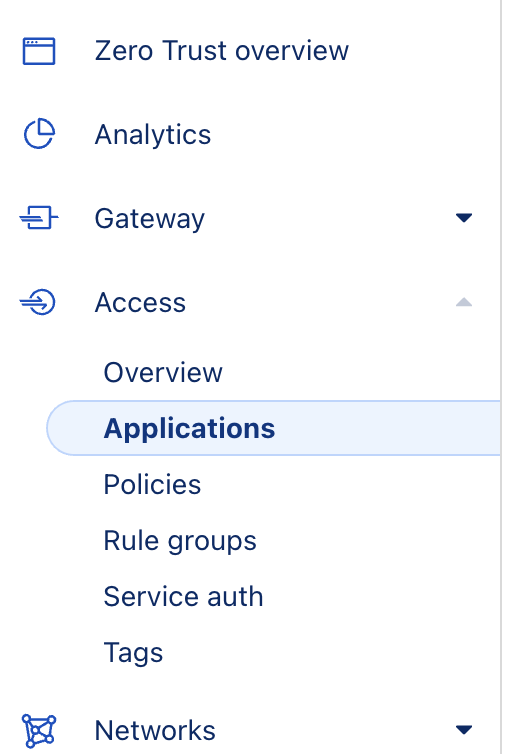Expand the Networks section chevron
The image size is (520, 754).
click(464, 730)
